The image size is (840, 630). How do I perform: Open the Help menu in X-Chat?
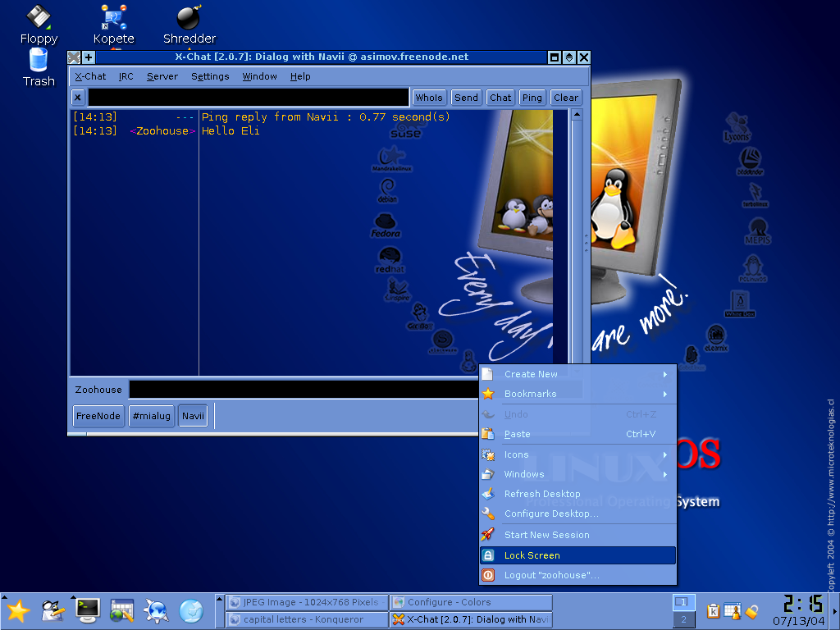[300, 76]
